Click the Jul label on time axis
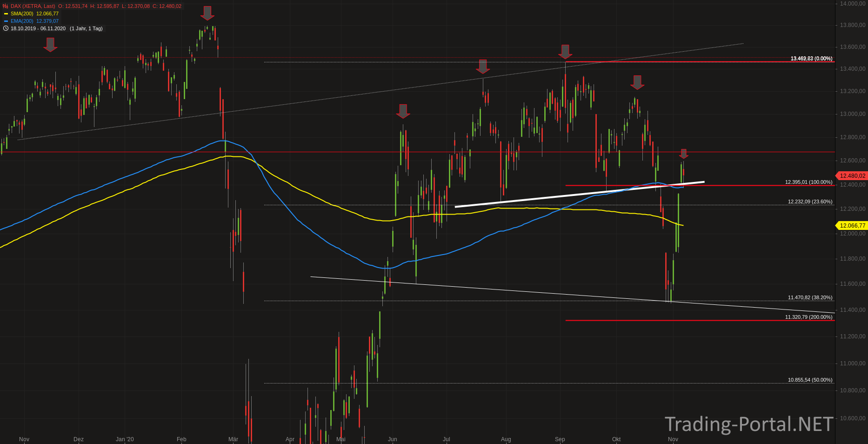This screenshot has height=444, width=868. pos(447,439)
